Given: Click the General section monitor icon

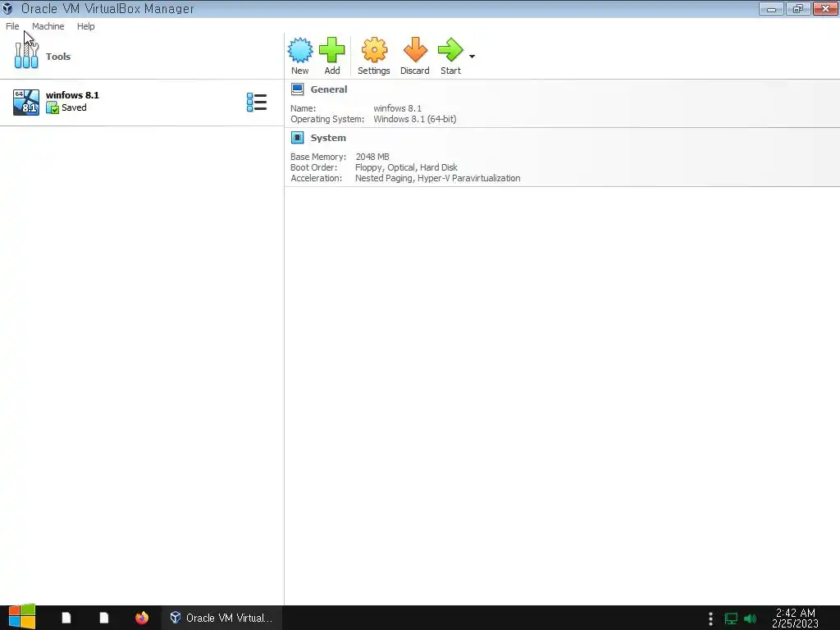Looking at the screenshot, I should 297,89.
